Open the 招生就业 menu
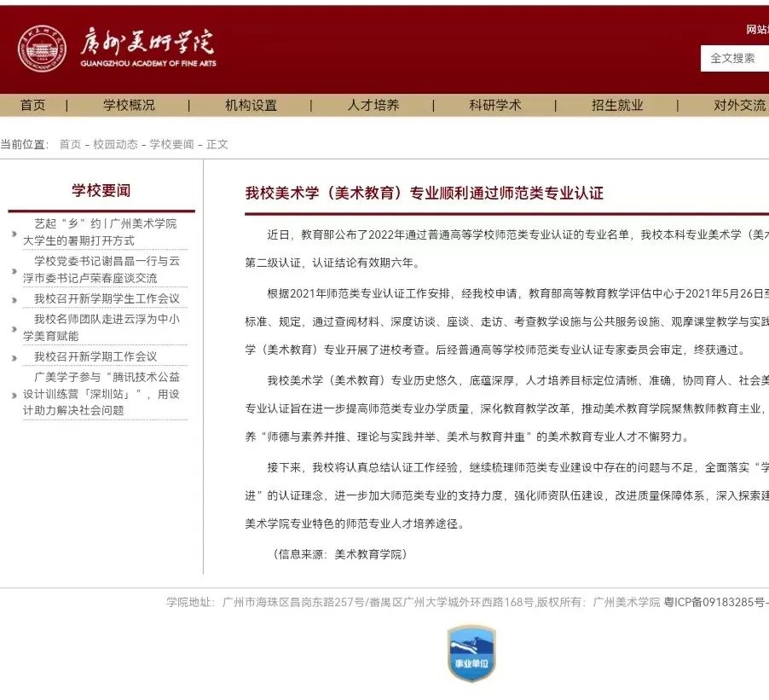Screen dimensions: 769x700 click(x=617, y=105)
